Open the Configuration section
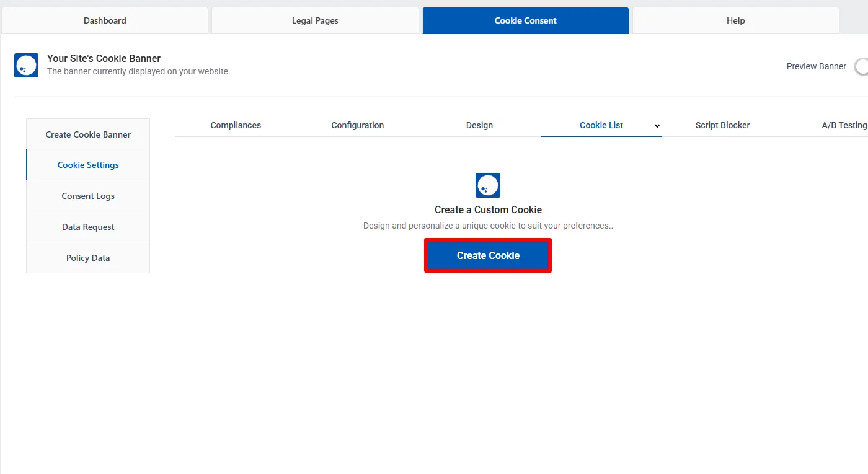The image size is (868, 474). (357, 125)
